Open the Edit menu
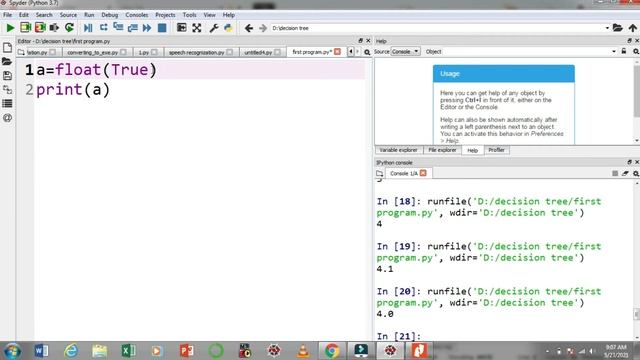 (24, 15)
